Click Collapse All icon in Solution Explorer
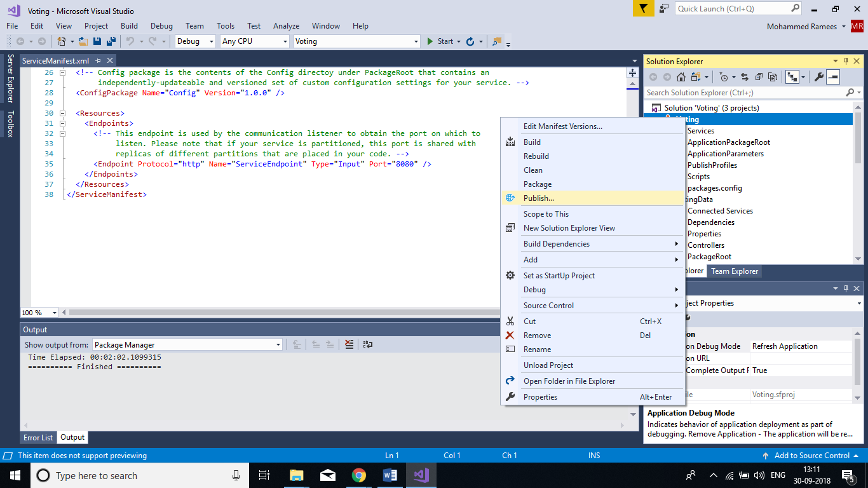Image resolution: width=868 pixels, height=488 pixels. [x=760, y=77]
